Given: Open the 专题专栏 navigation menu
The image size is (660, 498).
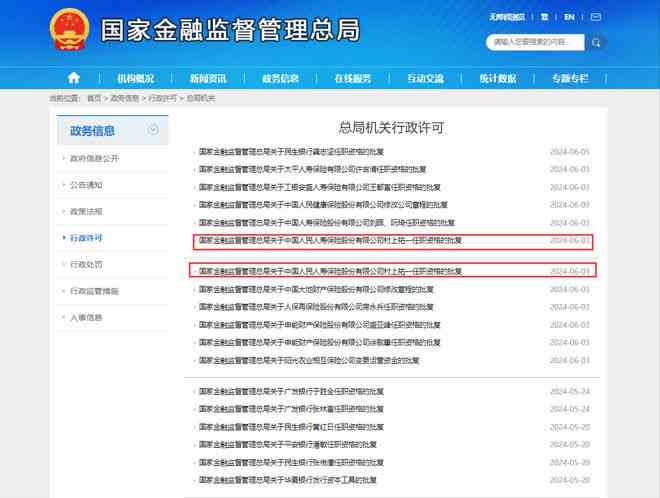Looking at the screenshot, I should click(570, 78).
